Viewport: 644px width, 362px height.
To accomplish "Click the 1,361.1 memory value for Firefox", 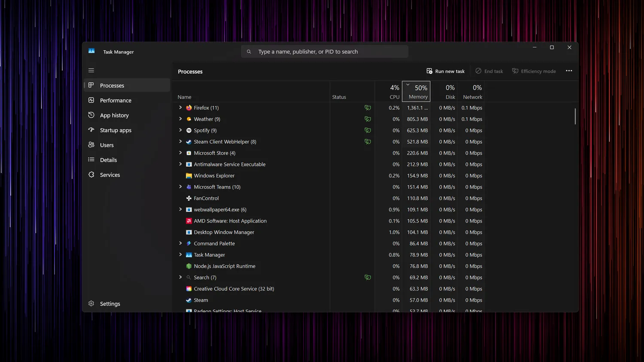I will [x=417, y=108].
